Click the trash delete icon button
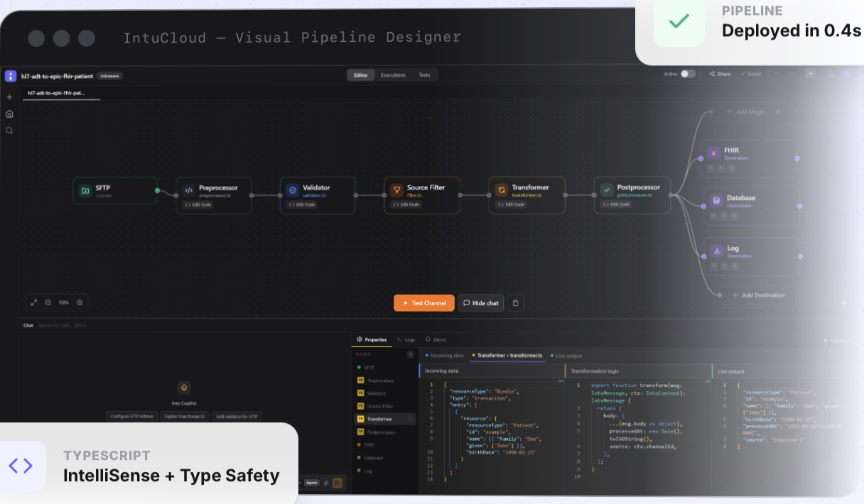864x504 pixels. (516, 303)
